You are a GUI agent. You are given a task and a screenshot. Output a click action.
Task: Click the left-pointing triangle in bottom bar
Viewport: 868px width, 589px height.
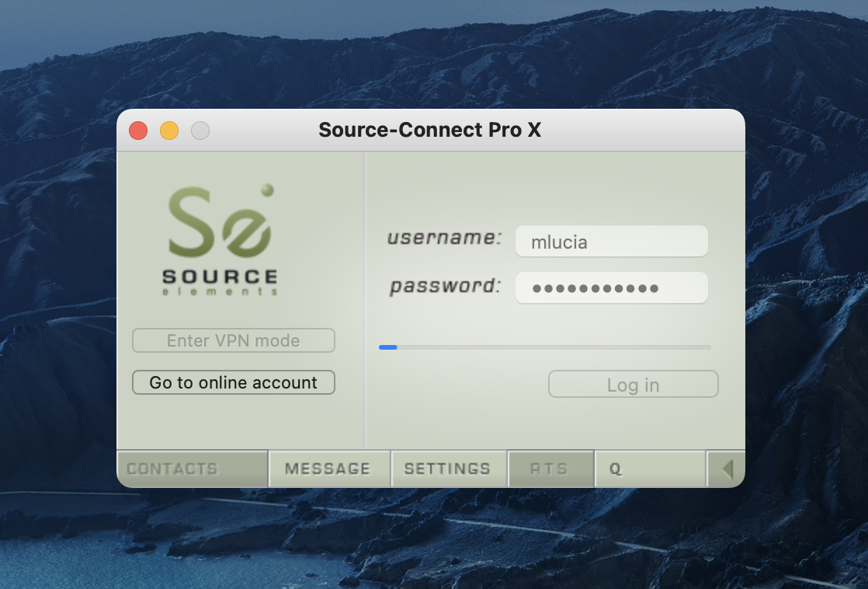[x=727, y=469]
